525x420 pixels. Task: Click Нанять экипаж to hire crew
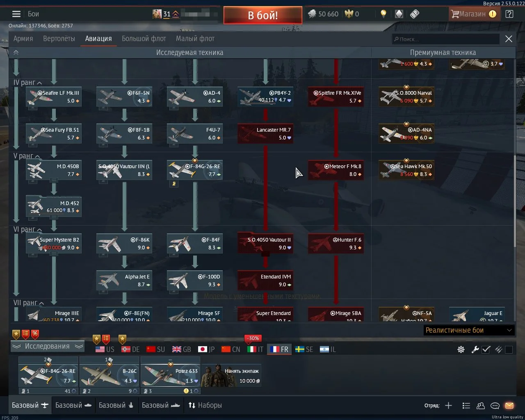tap(232, 375)
